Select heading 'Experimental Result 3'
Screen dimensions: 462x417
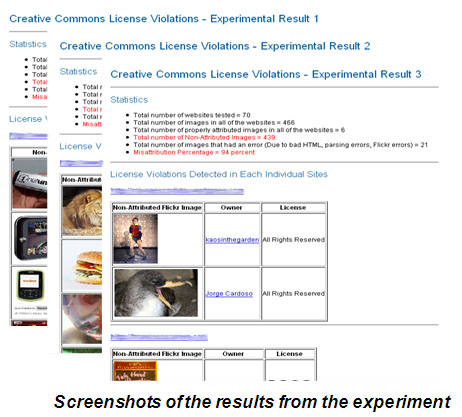pyautogui.click(x=367, y=74)
